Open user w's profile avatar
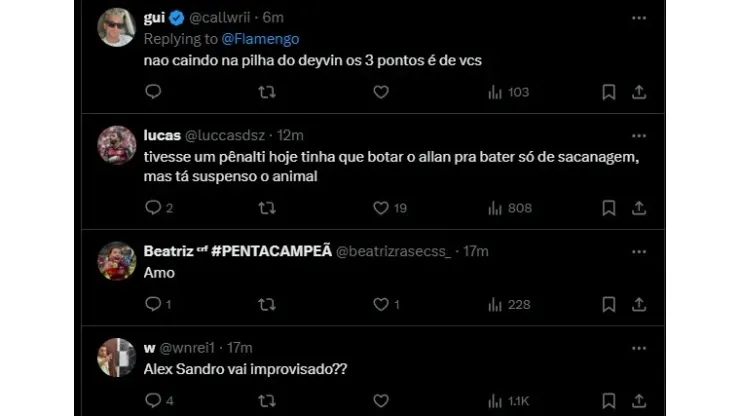The width and height of the screenshot is (740, 416). (x=116, y=357)
